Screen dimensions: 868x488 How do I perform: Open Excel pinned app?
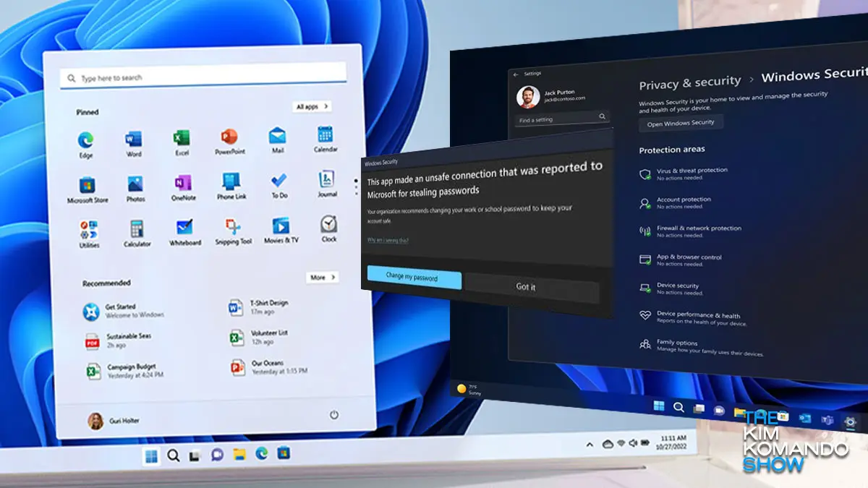pyautogui.click(x=181, y=142)
